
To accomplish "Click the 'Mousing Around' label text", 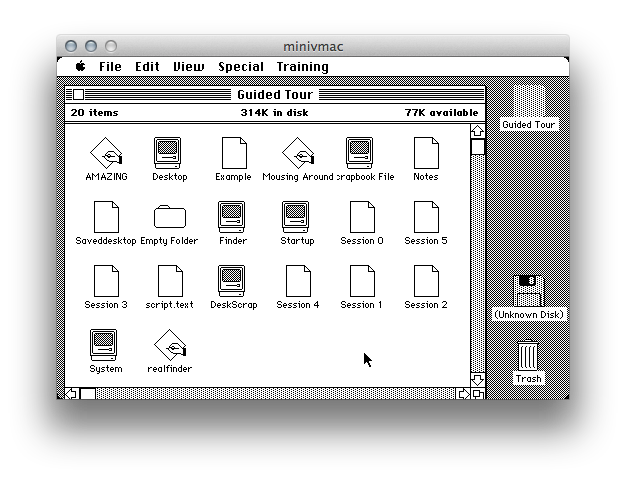I will pyautogui.click(x=298, y=177).
